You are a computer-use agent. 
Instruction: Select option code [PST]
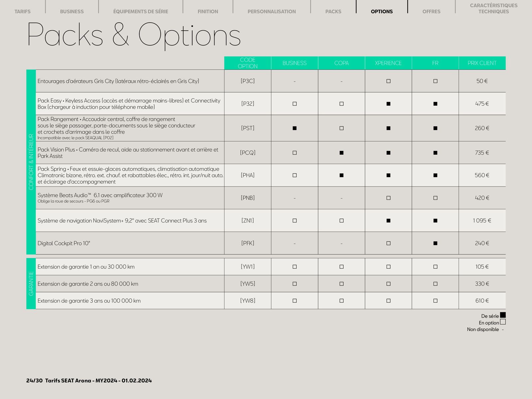(248, 128)
